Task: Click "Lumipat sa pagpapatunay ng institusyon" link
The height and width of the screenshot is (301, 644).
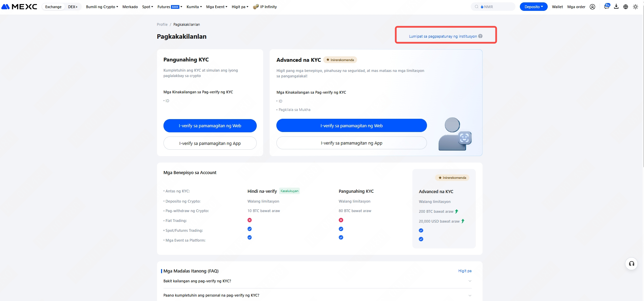Action: [443, 36]
